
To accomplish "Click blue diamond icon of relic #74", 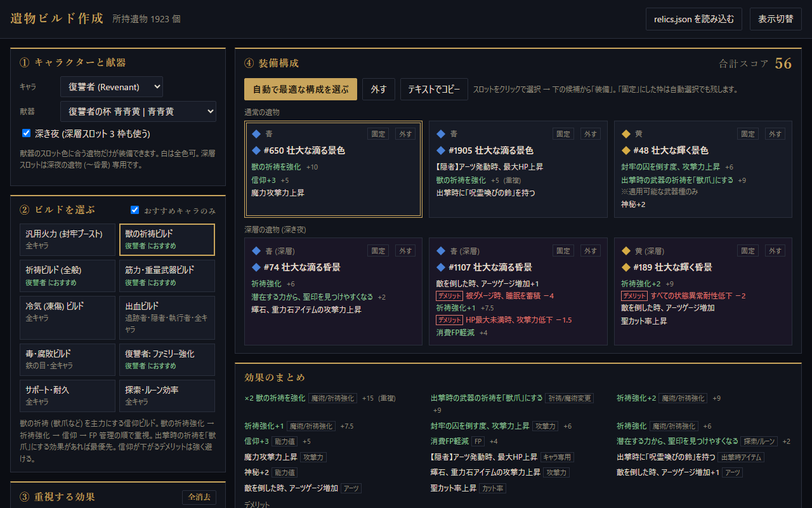I will click(256, 267).
